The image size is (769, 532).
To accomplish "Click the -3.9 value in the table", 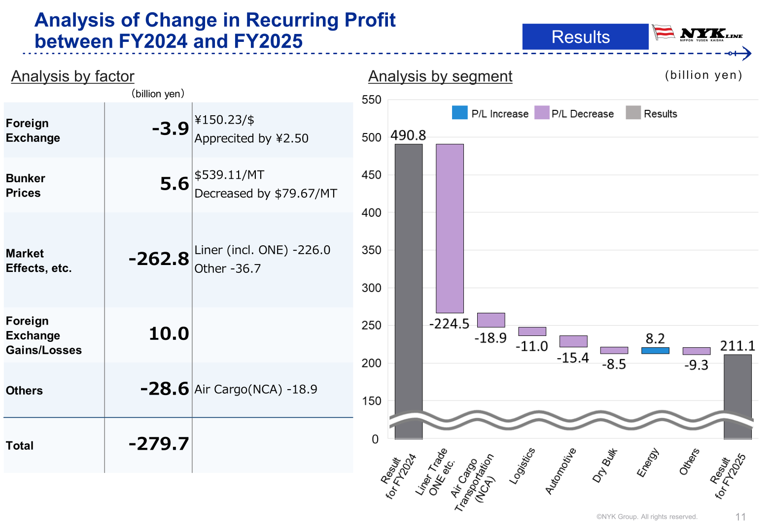I will (171, 129).
